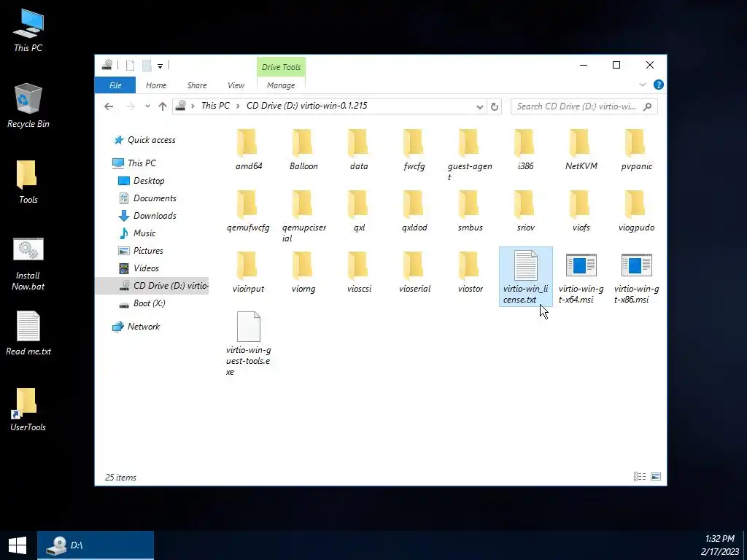Open the recent locations dropdown arrow
This screenshot has height=560, width=747.
(x=147, y=106)
